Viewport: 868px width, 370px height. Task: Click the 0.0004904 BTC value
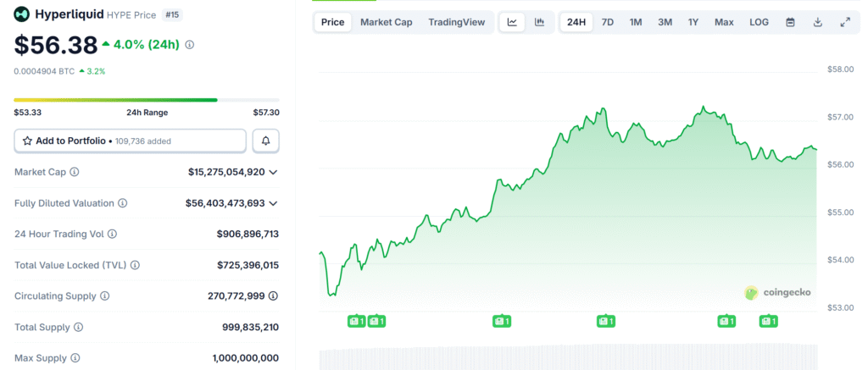tap(44, 71)
